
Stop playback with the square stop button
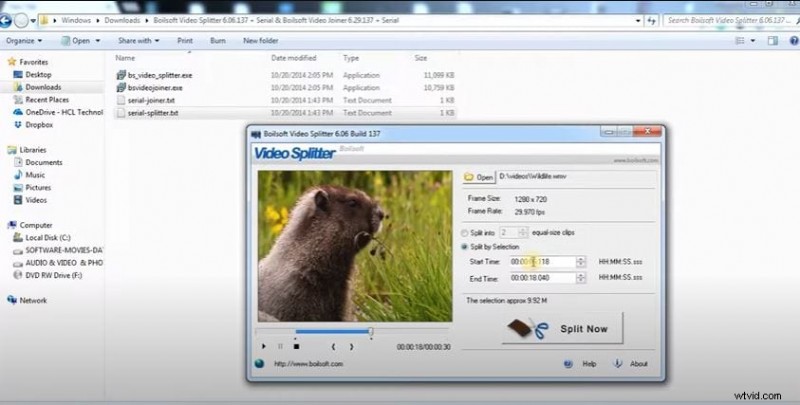pos(296,346)
